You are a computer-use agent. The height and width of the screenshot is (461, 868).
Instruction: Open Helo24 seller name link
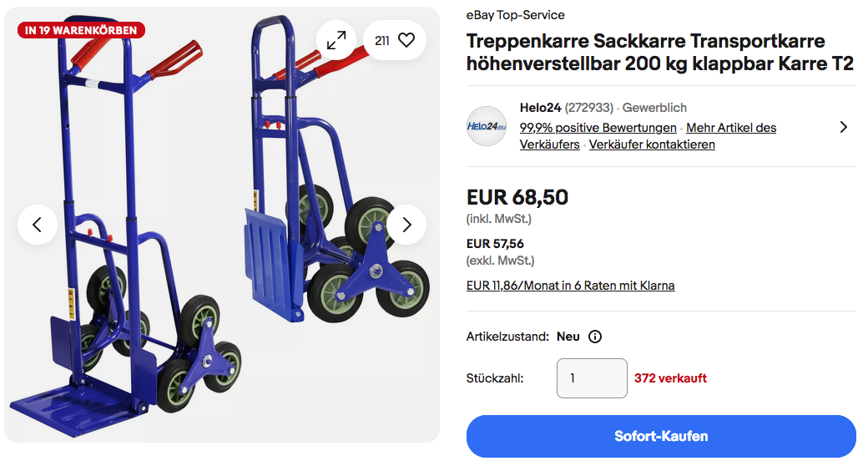[540, 108]
